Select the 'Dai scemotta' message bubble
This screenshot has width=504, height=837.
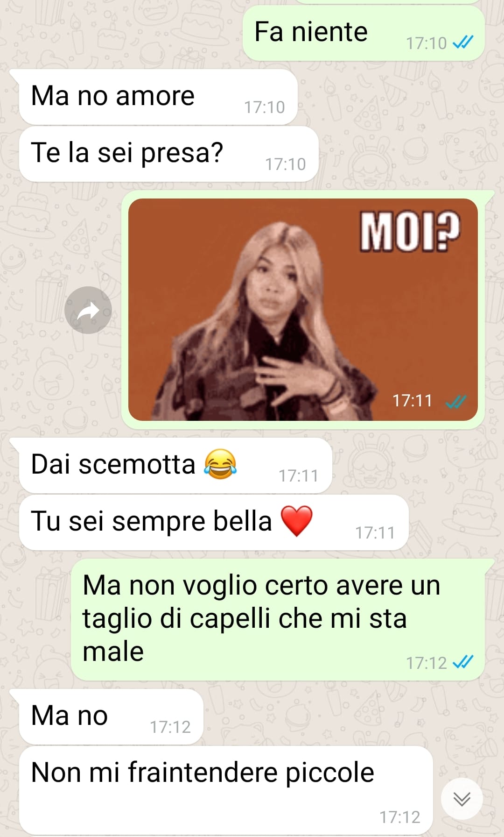pos(175,465)
